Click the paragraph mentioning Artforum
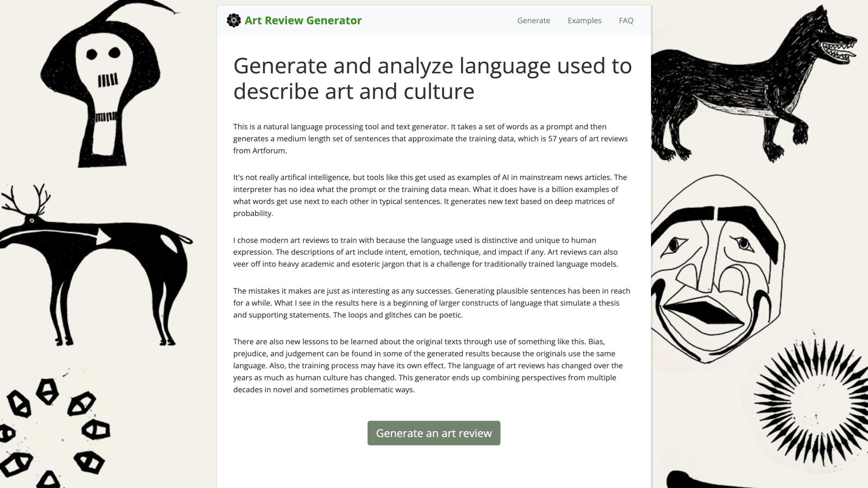The height and width of the screenshot is (488, 868). [x=429, y=139]
